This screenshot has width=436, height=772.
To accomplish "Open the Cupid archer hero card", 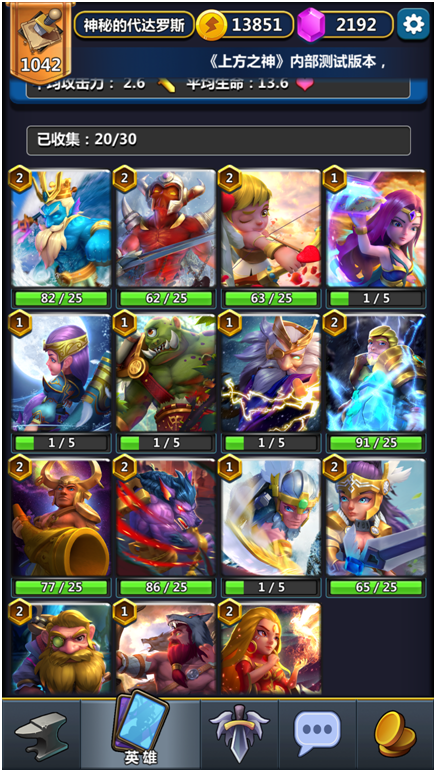I will coord(271,228).
